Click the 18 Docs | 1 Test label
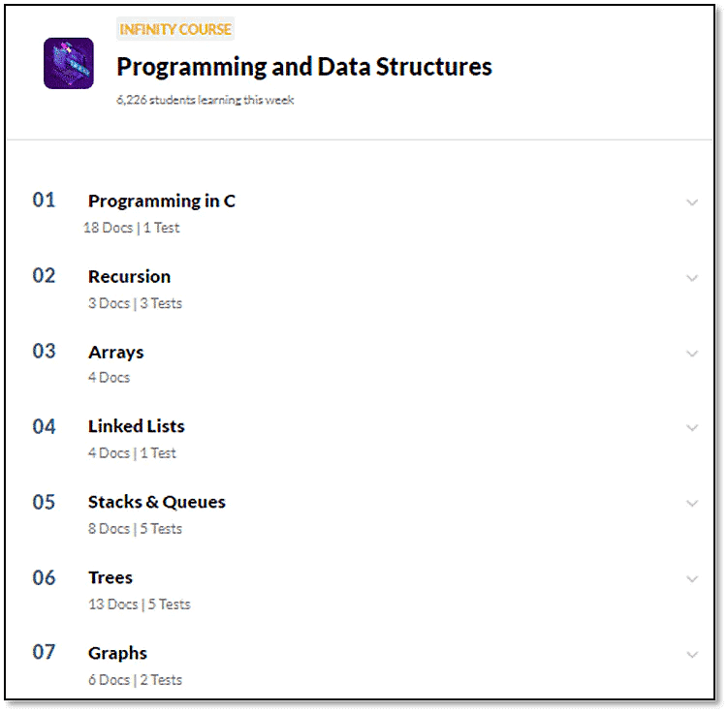 [132, 228]
